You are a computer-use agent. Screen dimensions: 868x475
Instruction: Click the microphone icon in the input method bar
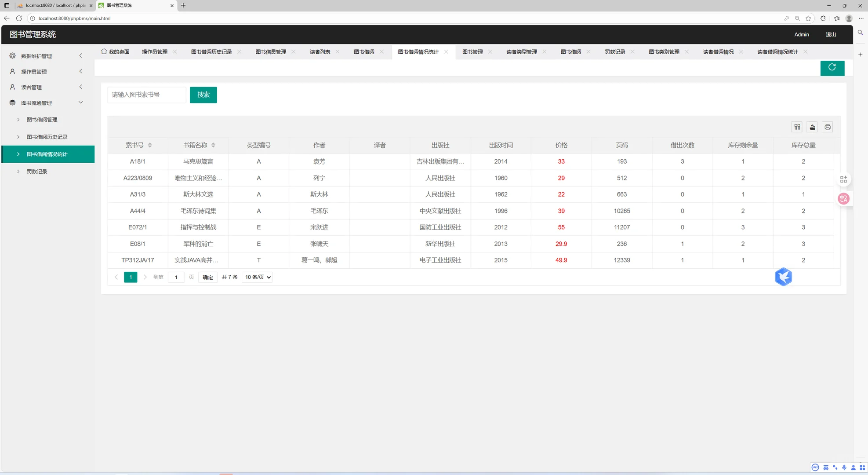click(x=844, y=468)
